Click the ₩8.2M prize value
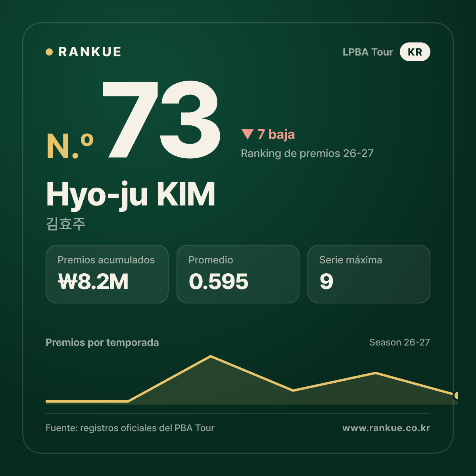This screenshot has height=476, width=476. pyautogui.click(x=93, y=282)
